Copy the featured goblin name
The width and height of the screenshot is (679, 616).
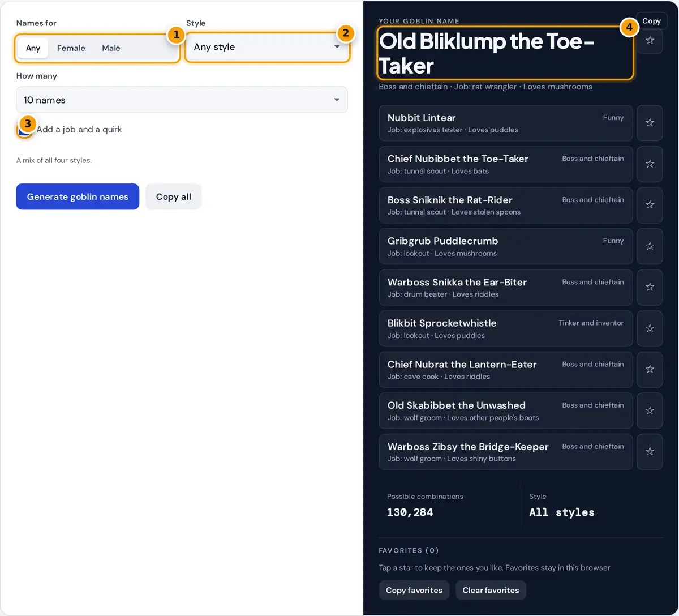pos(652,21)
